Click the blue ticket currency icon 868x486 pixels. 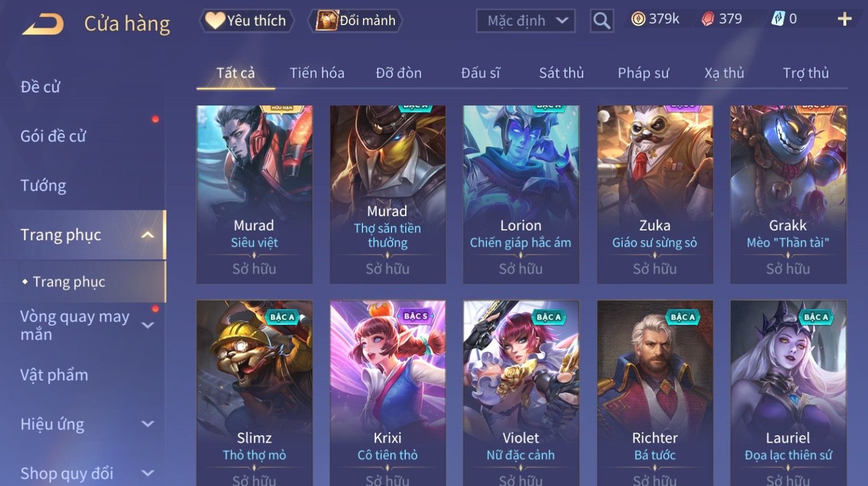point(778,19)
